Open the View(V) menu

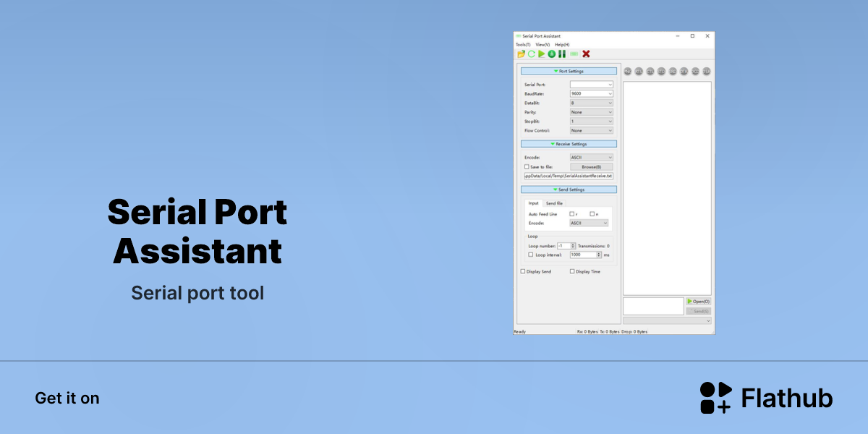542,44
